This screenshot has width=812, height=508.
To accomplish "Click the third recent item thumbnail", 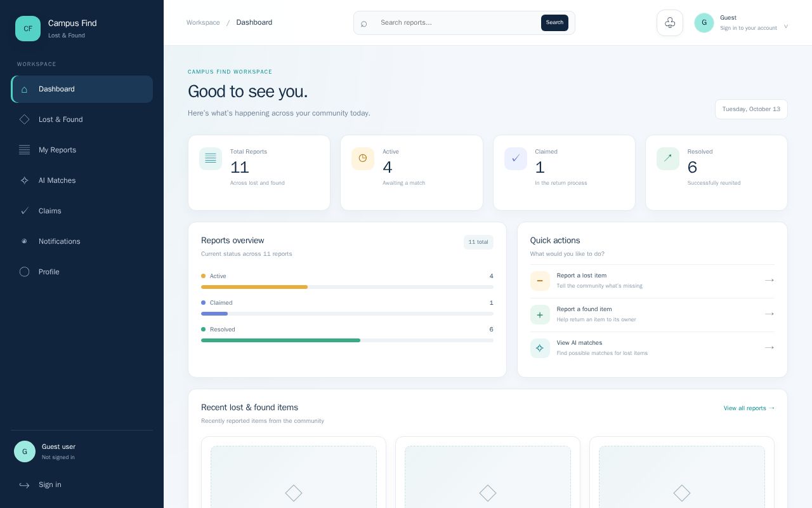I will 682,477.
